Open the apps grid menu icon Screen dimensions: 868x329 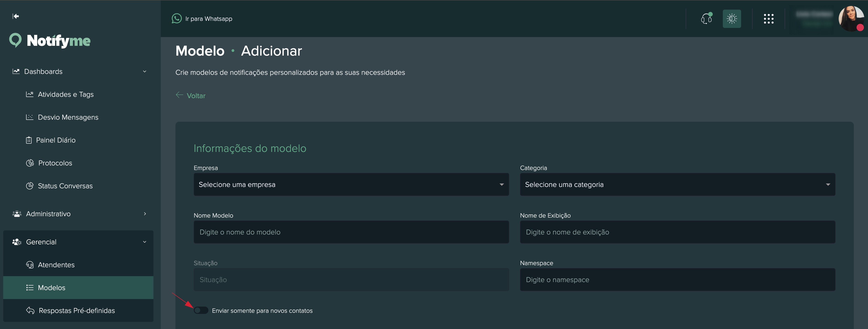(768, 19)
